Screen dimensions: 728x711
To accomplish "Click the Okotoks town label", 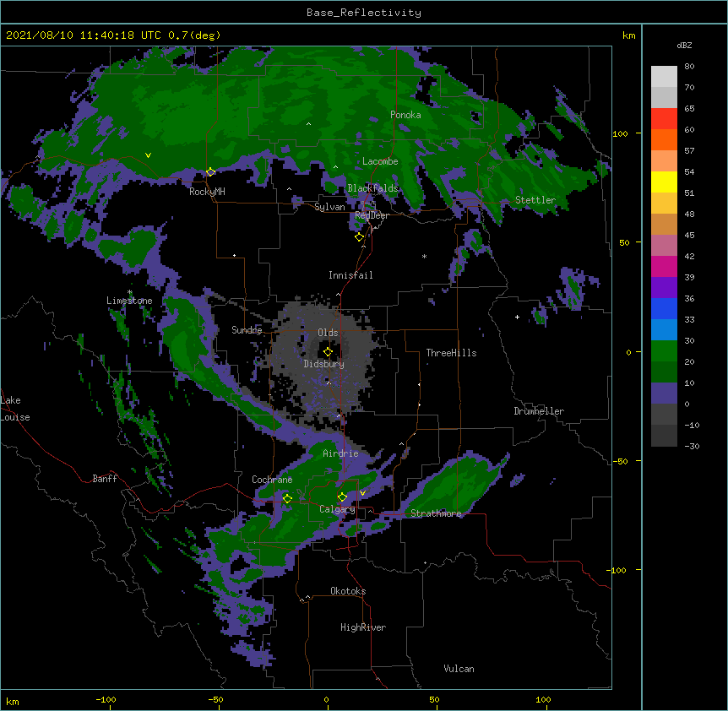I will [348, 591].
